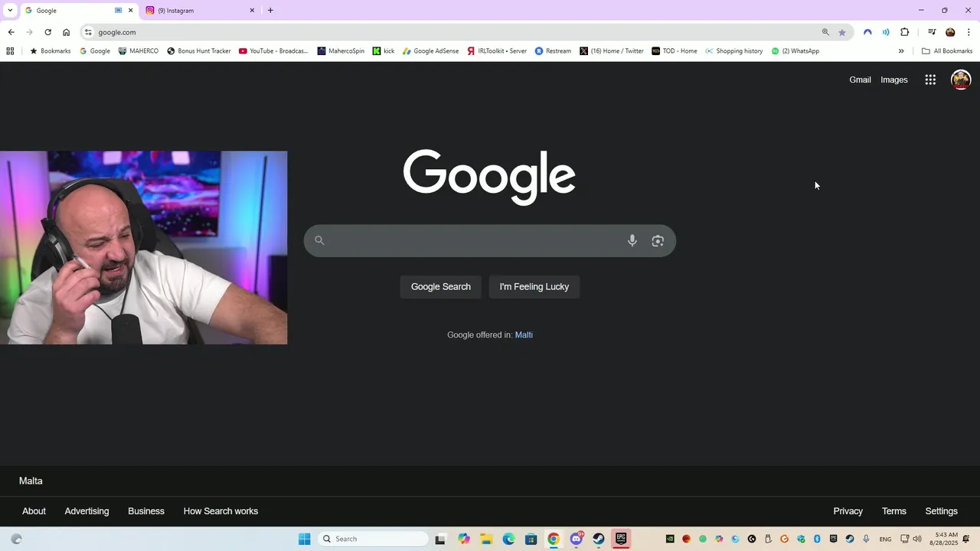Screen dimensions: 980x551
Task: Switch to Chrome in the taskbar
Action: 554,539
